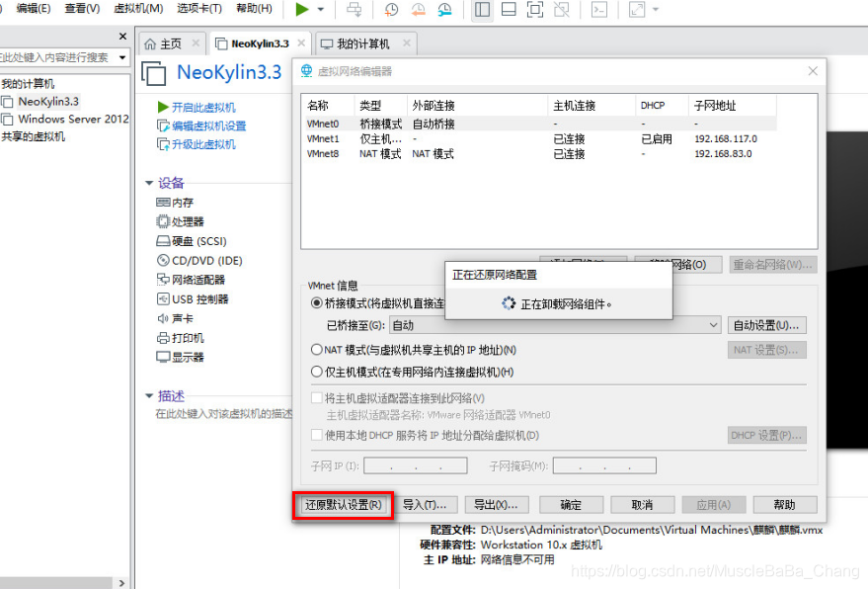Click the green power-on play toolbar icon
This screenshot has height=589, width=868.
tap(302, 10)
